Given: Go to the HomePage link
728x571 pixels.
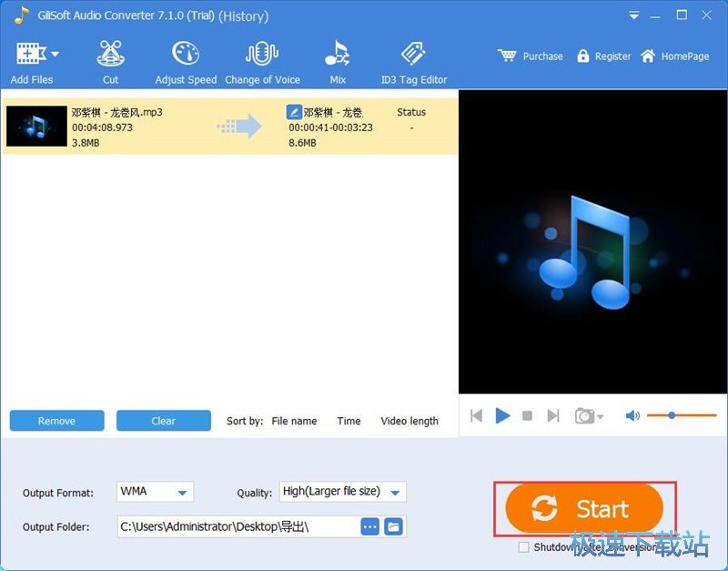Looking at the screenshot, I should tap(674, 56).
